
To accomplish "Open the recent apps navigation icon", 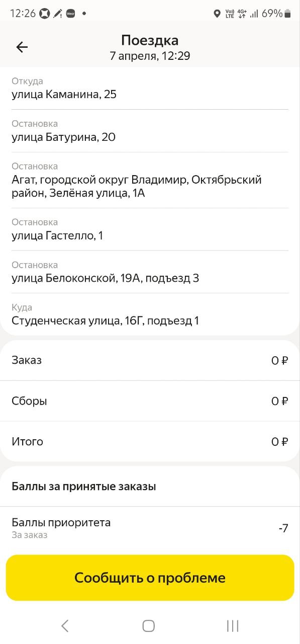I will tap(232, 625).
